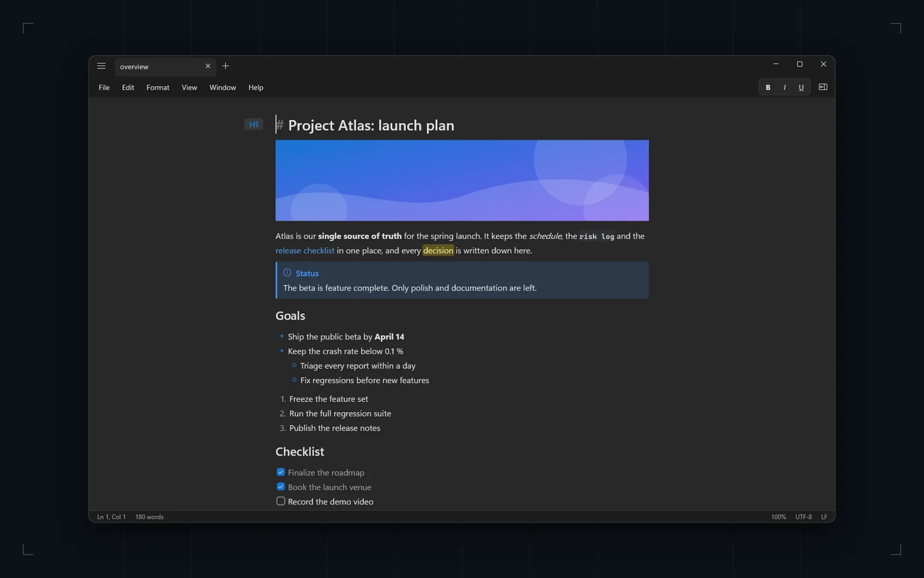924x578 pixels.
Task: Click the Goals heading
Action: [290, 316]
